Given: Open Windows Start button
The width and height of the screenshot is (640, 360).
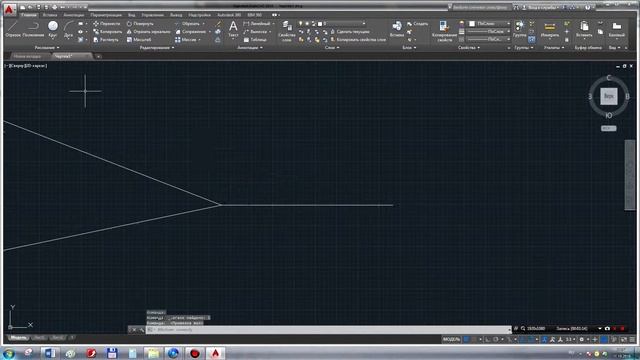Looking at the screenshot, I should [9, 353].
